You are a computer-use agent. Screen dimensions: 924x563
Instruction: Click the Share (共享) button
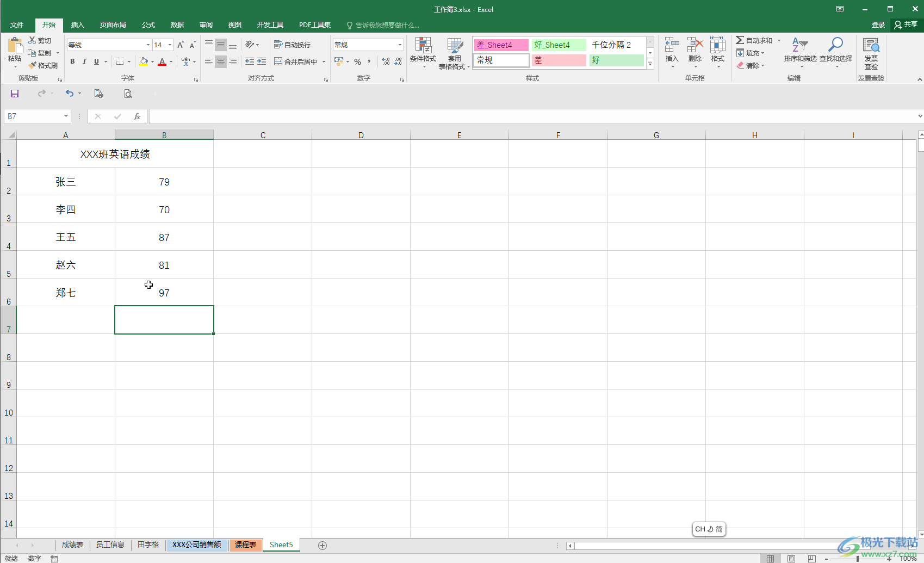tap(906, 24)
